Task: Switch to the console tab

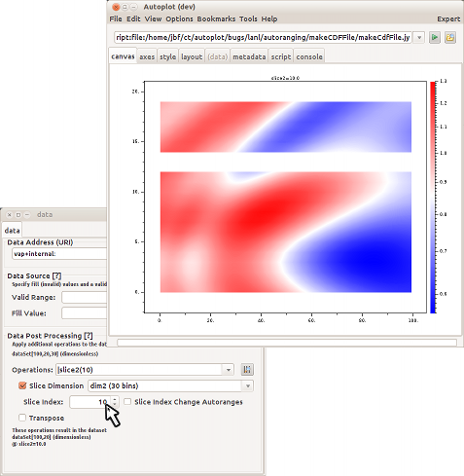Action: pos(309,56)
